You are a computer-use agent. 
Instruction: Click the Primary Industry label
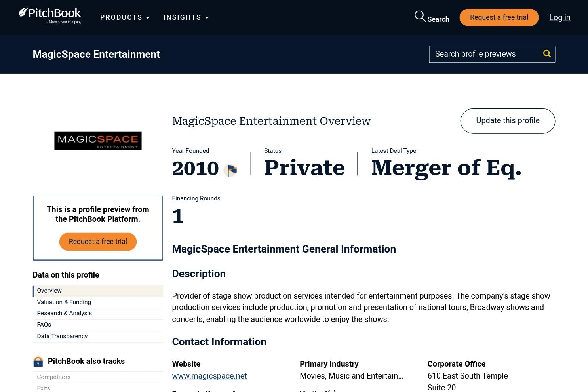pos(329,364)
